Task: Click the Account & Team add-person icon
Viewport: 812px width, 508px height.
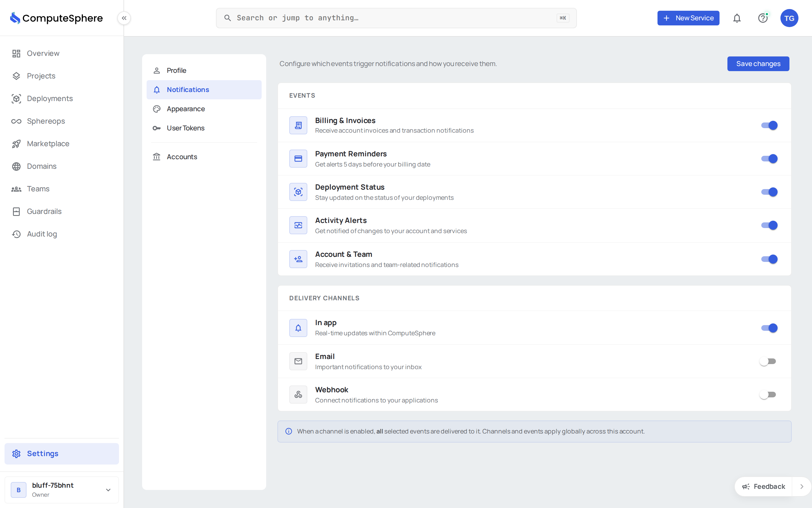Action: [298, 259]
